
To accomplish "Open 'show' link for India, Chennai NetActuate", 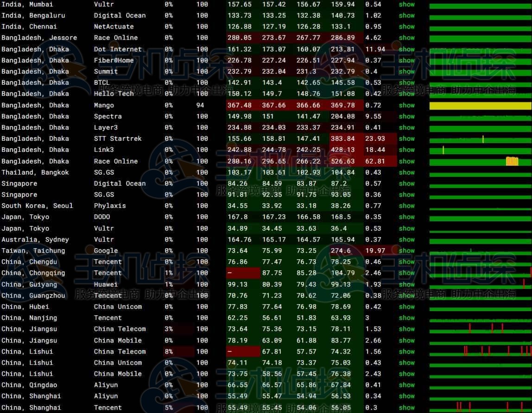I will pos(406,27).
